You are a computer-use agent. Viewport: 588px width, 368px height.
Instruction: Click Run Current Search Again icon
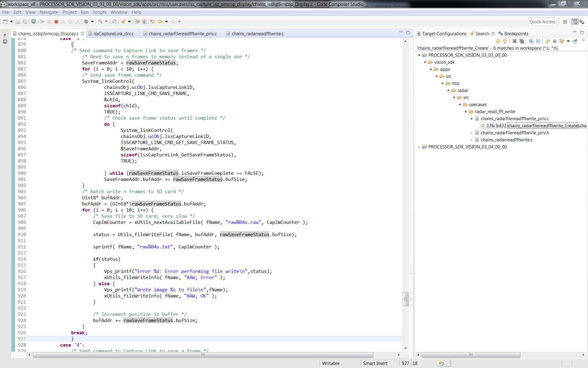(x=548, y=41)
